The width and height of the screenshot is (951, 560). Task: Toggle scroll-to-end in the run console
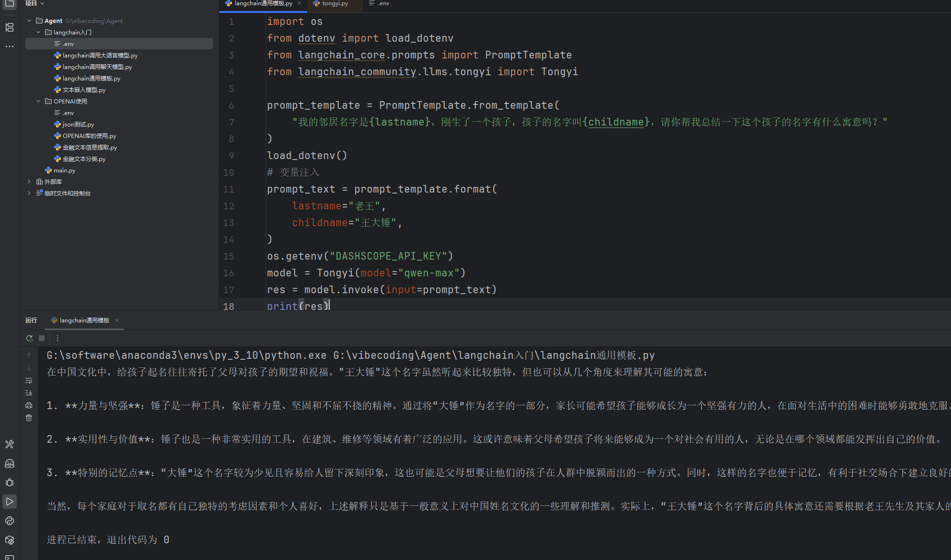[29, 393]
